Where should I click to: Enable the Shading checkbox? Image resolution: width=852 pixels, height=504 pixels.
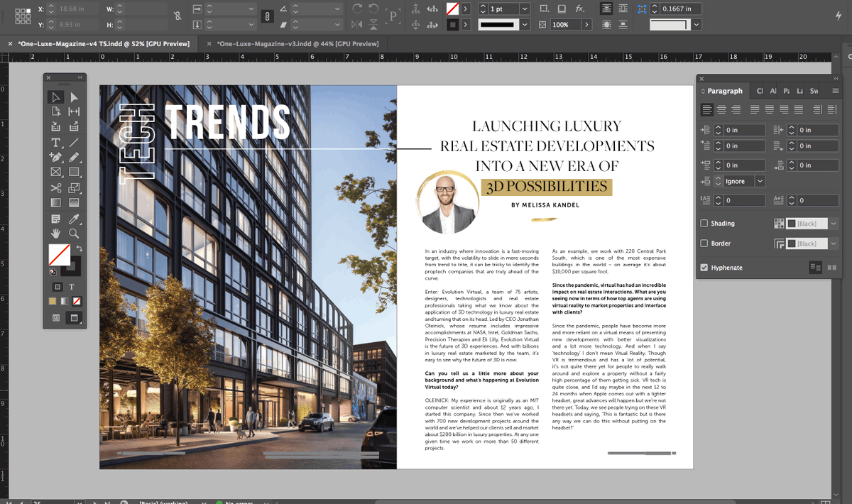pos(704,223)
